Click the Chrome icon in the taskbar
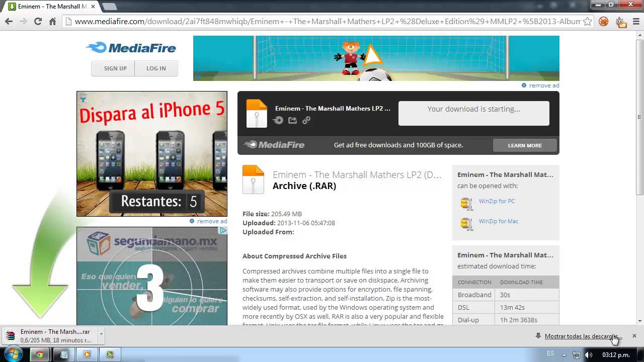 tap(39, 354)
